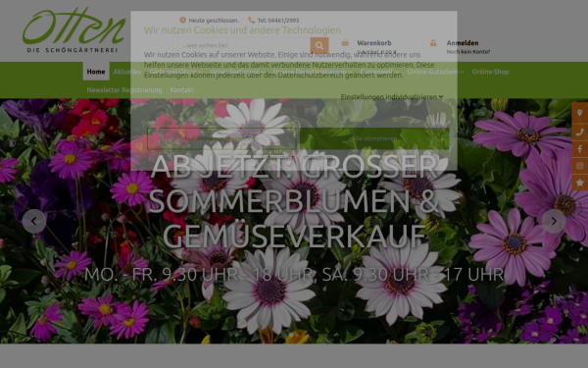This screenshot has height=368, width=588.
Task: Click the opening hours line 'MO. - FR. 9.30 UHR'
Action: (161, 275)
